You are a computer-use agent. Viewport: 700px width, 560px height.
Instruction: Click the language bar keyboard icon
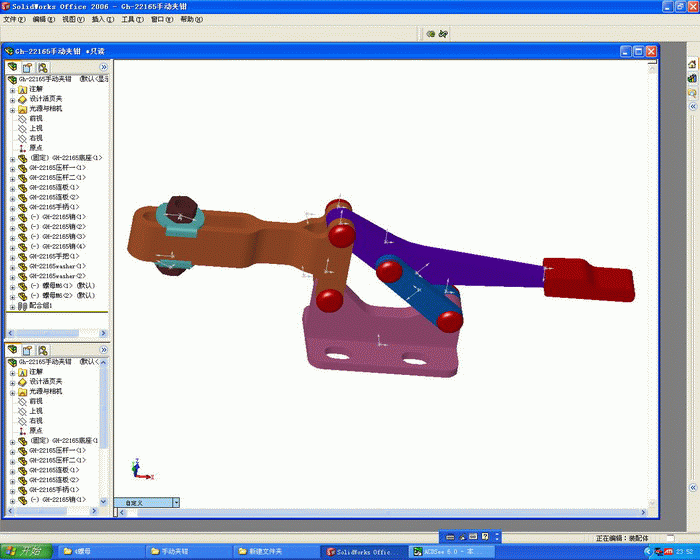450,537
